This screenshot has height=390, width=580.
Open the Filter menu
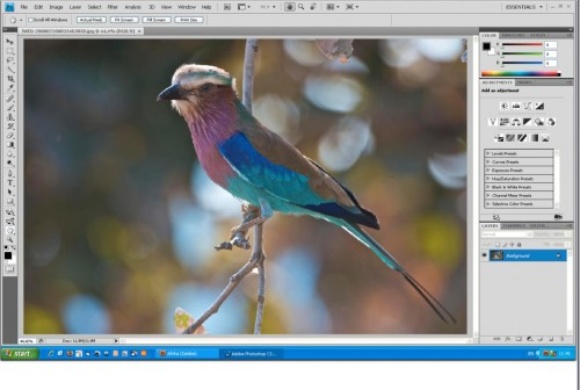point(112,7)
